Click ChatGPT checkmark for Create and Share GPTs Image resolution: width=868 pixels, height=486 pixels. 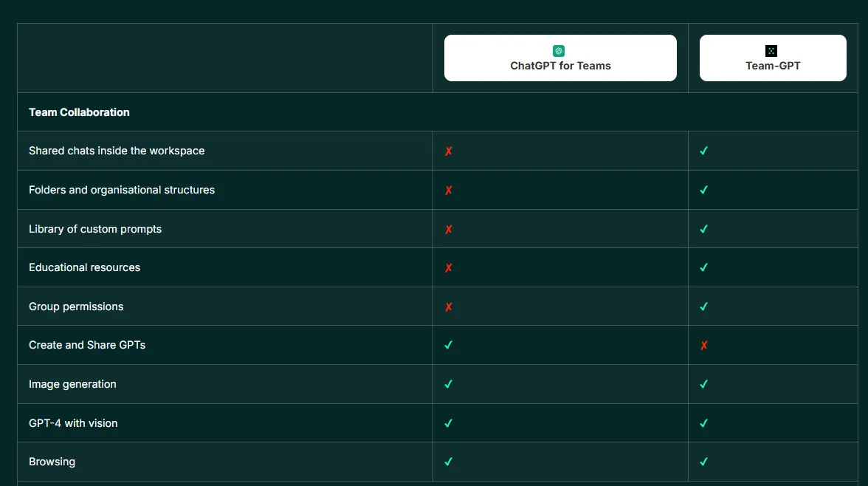point(449,345)
